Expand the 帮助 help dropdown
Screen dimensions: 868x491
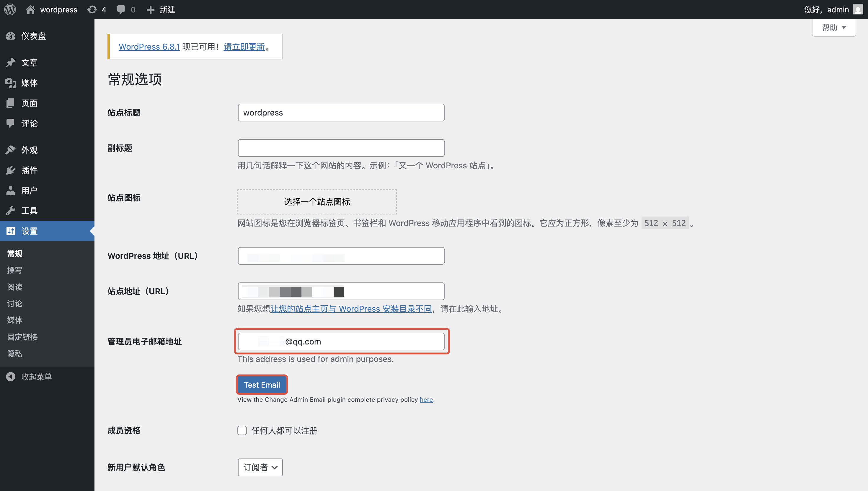tap(834, 28)
